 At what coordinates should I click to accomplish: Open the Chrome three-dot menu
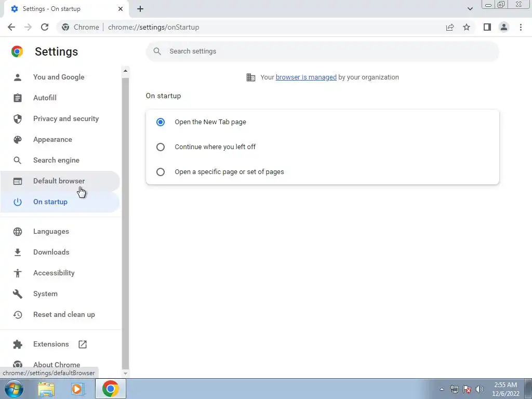tap(521, 27)
